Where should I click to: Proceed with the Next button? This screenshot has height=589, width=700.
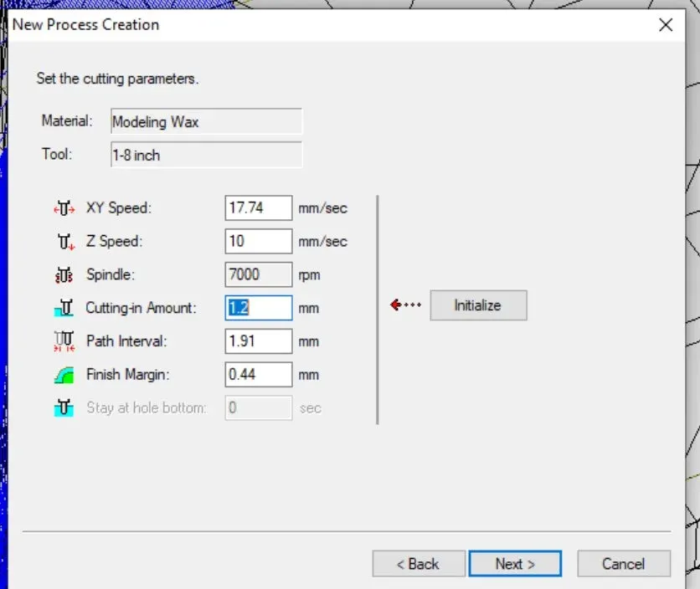point(515,564)
